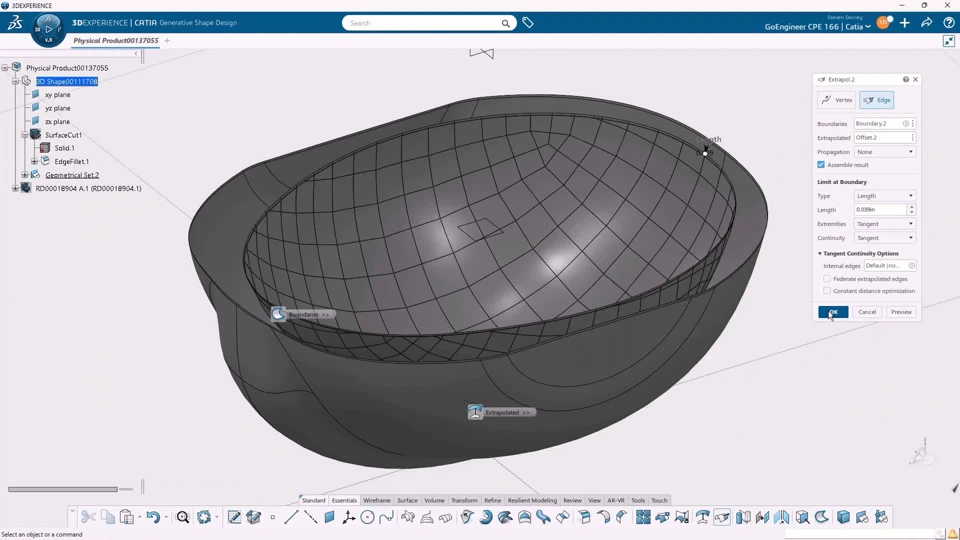
Task: Select the Line tool icon
Action: click(x=291, y=517)
